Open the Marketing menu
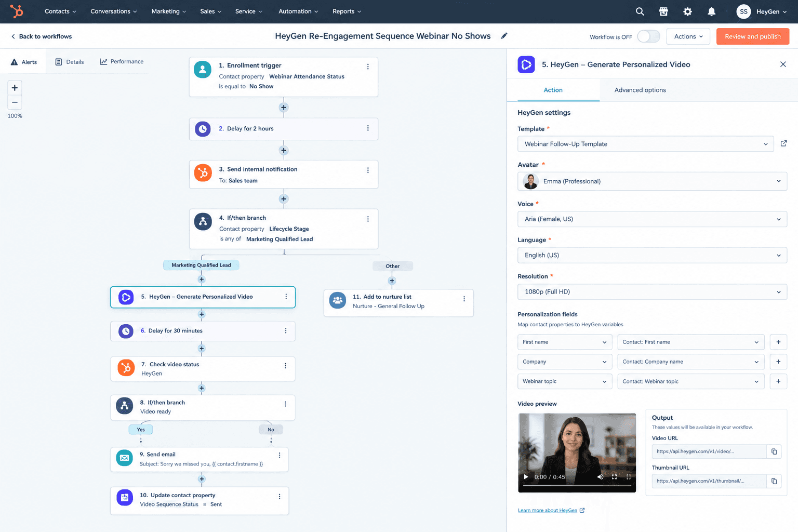Image resolution: width=798 pixels, height=532 pixels. click(168, 11)
